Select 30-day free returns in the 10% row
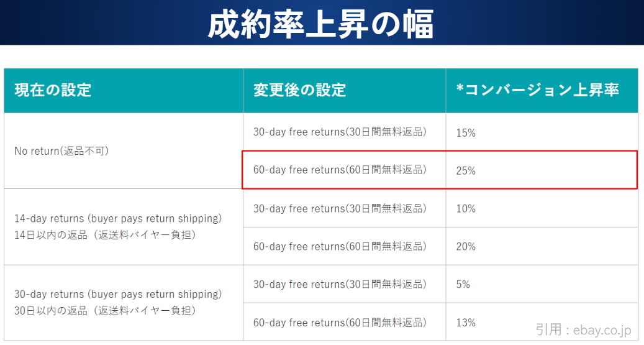The height and width of the screenshot is (345, 644). (x=340, y=208)
